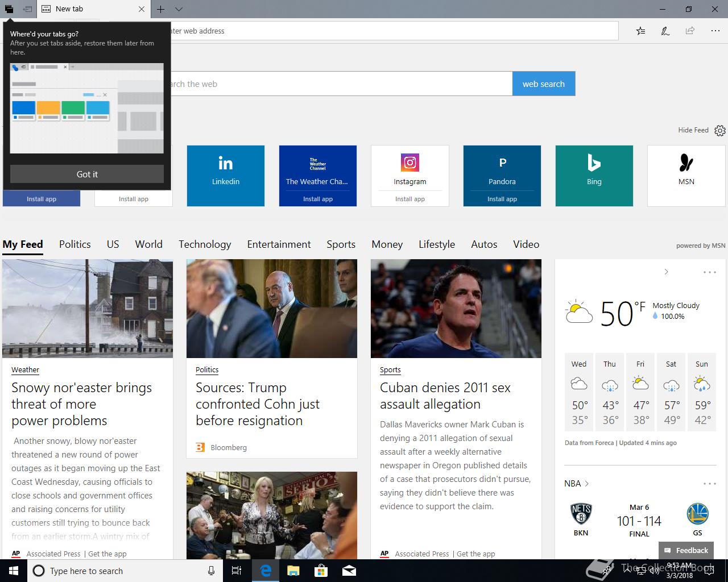Open the Settings and more ellipsis menu

point(715,31)
